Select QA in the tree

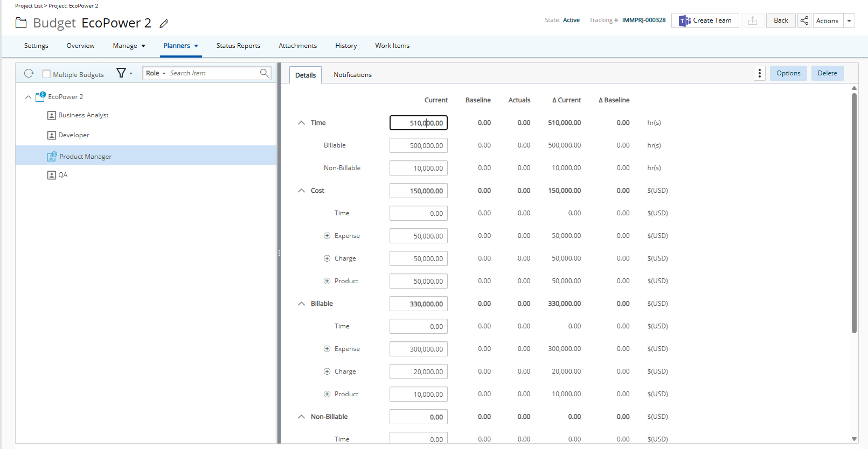[63, 175]
